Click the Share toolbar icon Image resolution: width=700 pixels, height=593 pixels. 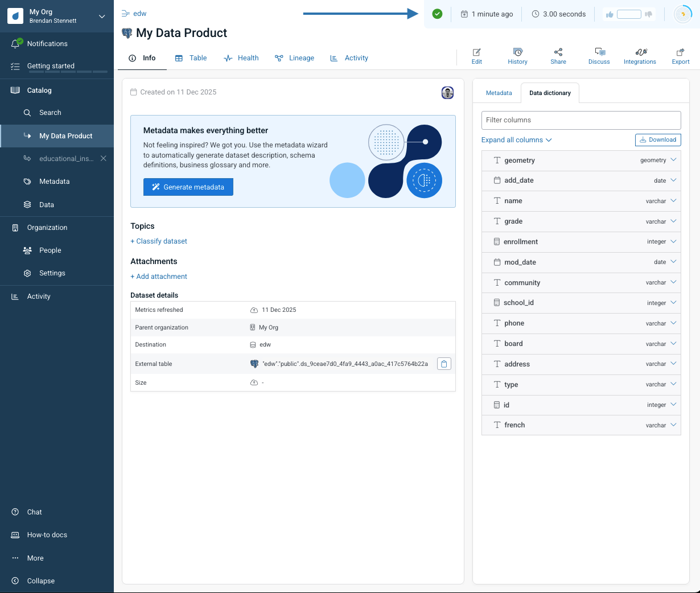pyautogui.click(x=558, y=56)
